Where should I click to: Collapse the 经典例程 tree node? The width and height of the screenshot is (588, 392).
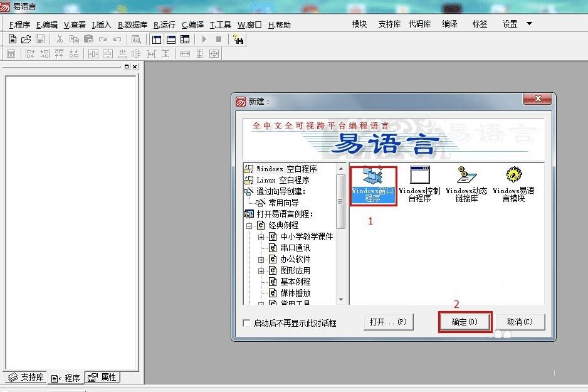pyautogui.click(x=249, y=226)
